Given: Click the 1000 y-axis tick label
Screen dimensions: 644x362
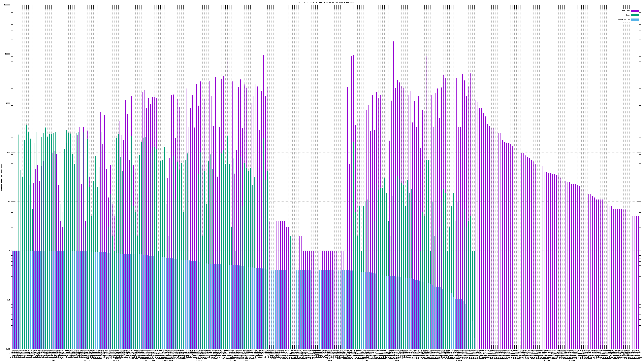Looking at the screenshot, I should [x=8, y=103].
